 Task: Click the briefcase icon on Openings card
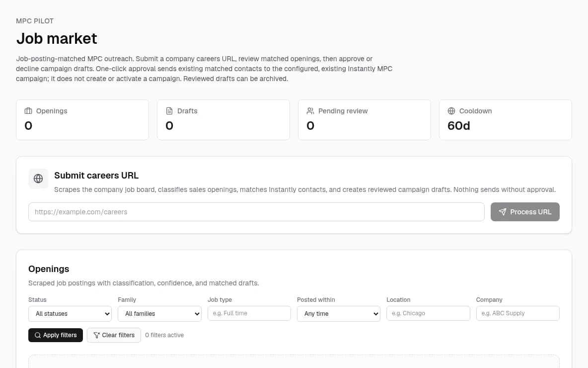(28, 111)
